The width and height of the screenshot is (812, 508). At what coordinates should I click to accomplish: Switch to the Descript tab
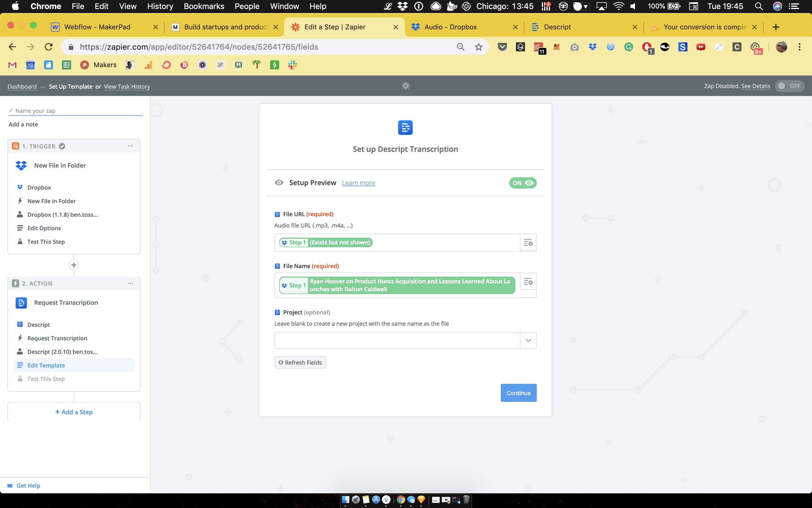(557, 27)
